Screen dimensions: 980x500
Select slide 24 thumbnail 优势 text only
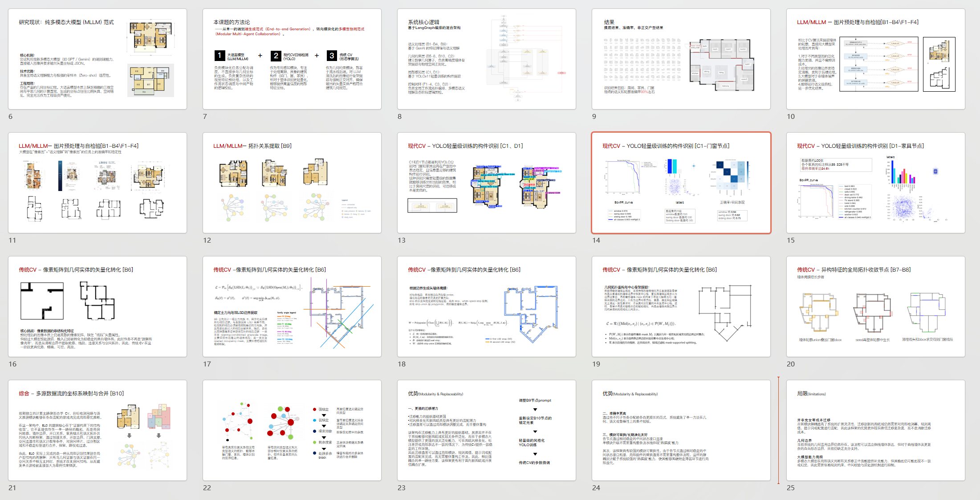pos(681,431)
